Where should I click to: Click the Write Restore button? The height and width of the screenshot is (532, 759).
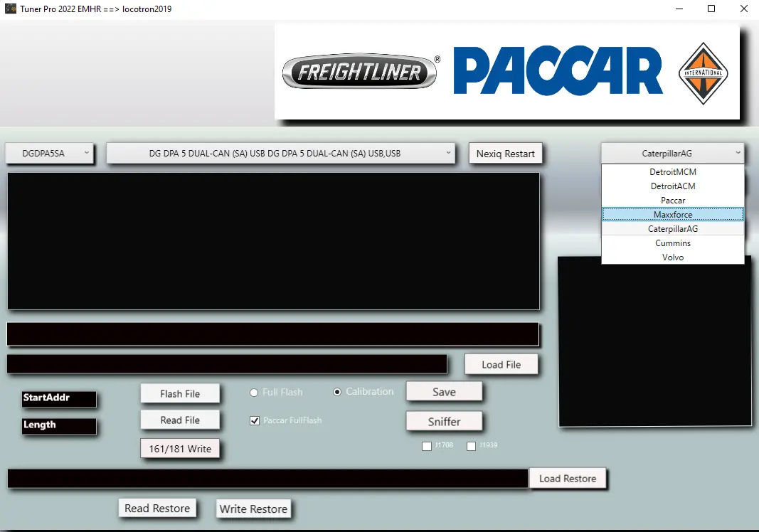coord(253,509)
